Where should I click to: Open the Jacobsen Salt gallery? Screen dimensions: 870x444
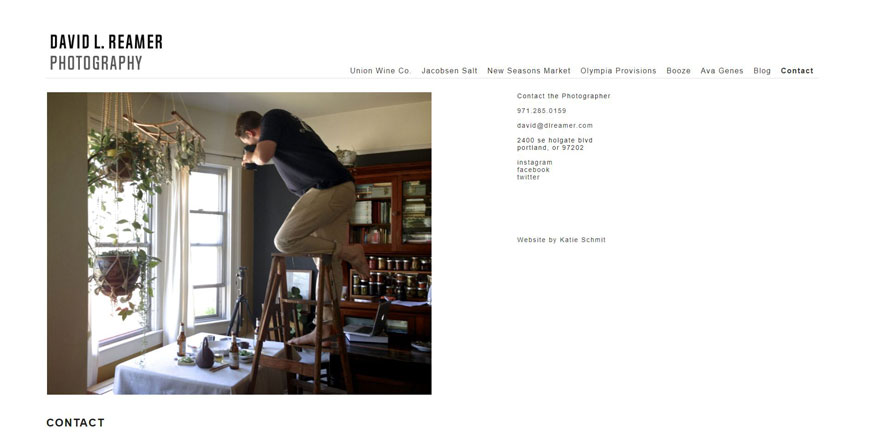click(449, 71)
